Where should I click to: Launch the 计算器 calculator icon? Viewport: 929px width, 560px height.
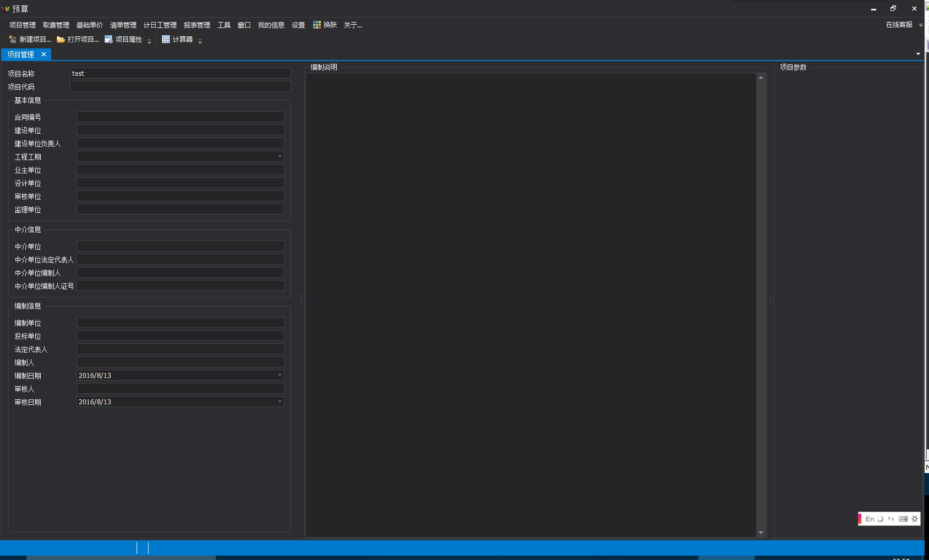[166, 40]
